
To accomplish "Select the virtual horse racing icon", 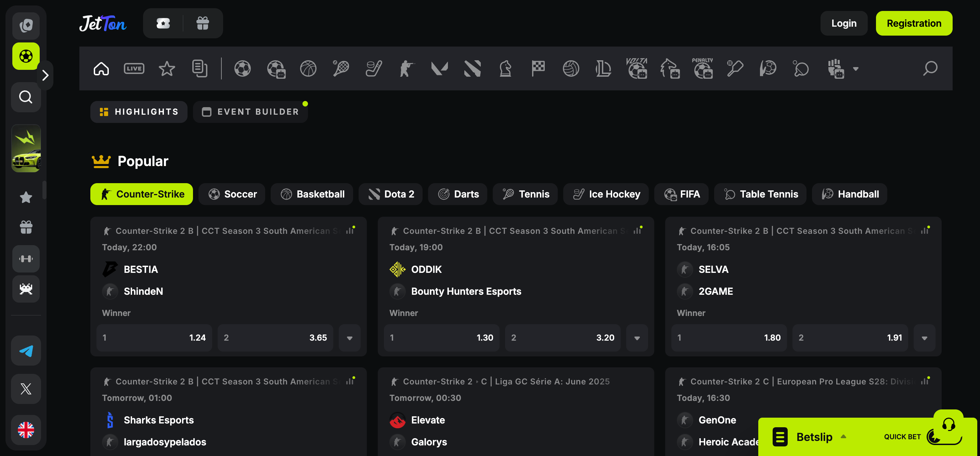I will [670, 69].
